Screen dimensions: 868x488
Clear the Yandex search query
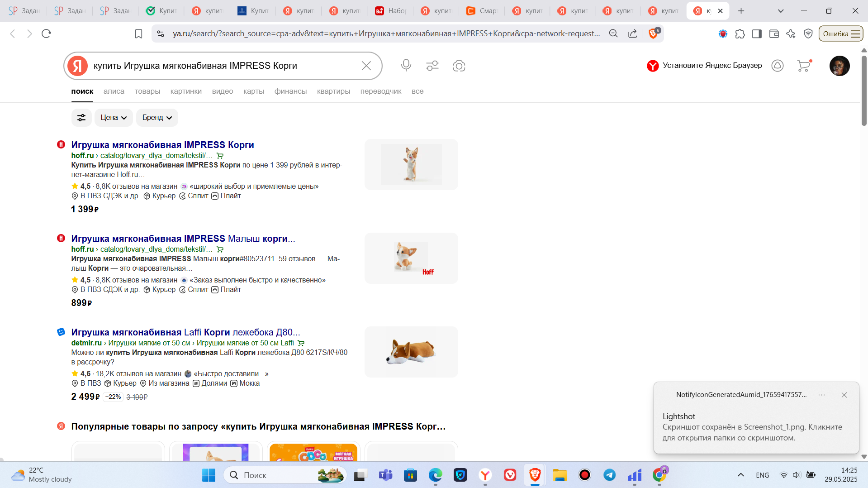tap(366, 66)
